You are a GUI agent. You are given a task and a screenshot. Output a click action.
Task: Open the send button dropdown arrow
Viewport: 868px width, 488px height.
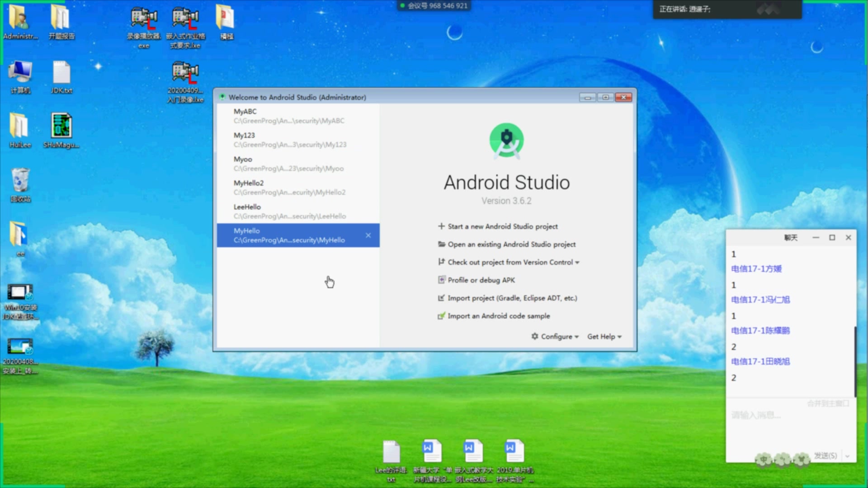(x=848, y=456)
